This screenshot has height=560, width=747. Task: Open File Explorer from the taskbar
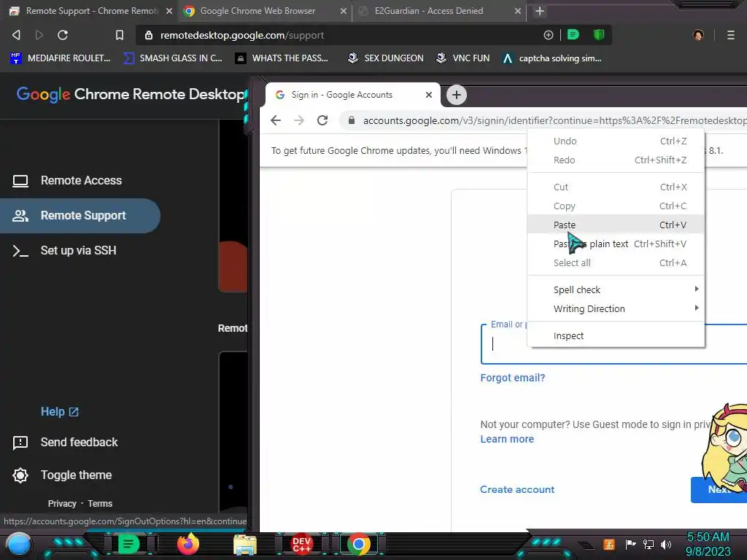tap(245, 545)
